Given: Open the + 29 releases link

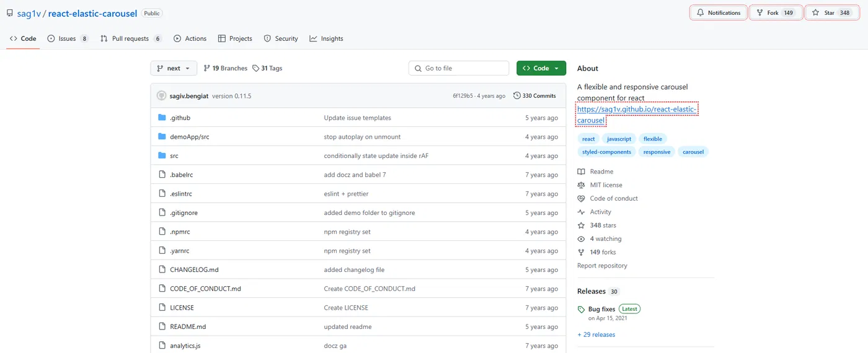Looking at the screenshot, I should (x=596, y=334).
